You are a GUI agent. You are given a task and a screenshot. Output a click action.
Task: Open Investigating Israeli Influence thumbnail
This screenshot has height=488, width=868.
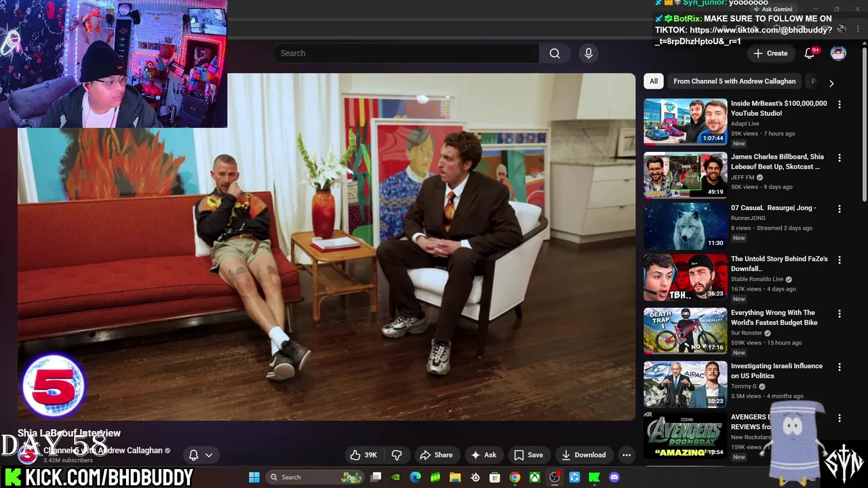[x=686, y=384]
